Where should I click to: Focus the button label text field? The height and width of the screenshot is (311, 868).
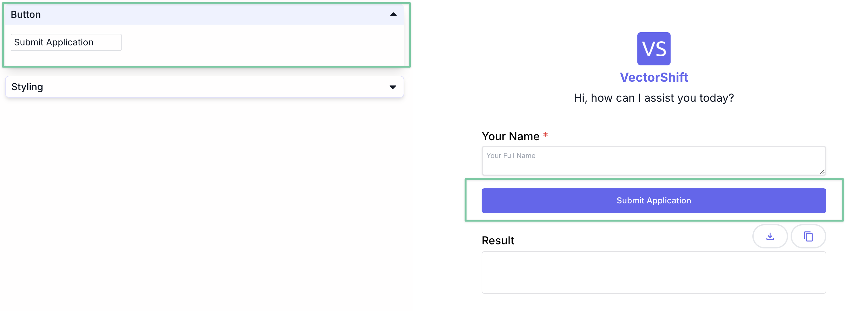tap(66, 43)
